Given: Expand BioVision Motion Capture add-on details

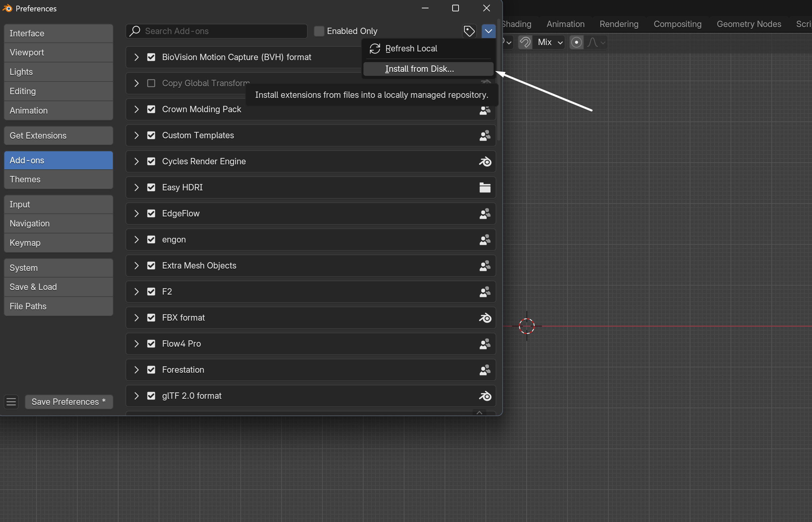Looking at the screenshot, I should click(x=136, y=57).
